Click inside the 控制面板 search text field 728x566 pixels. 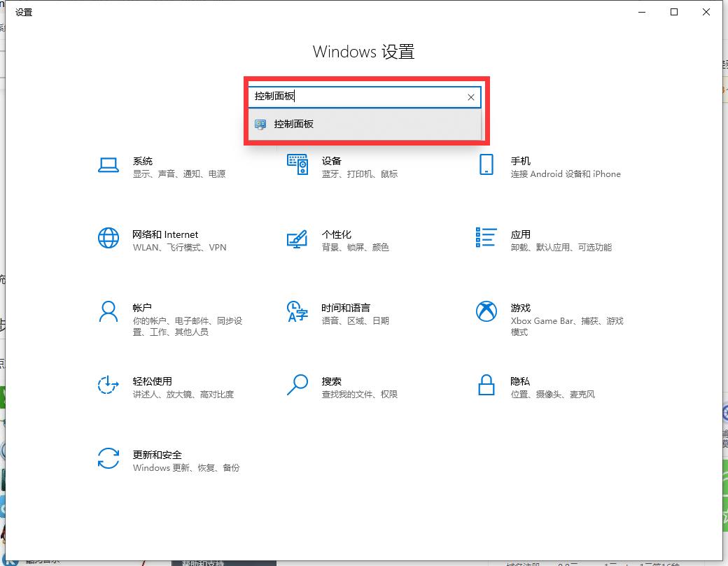(x=357, y=97)
